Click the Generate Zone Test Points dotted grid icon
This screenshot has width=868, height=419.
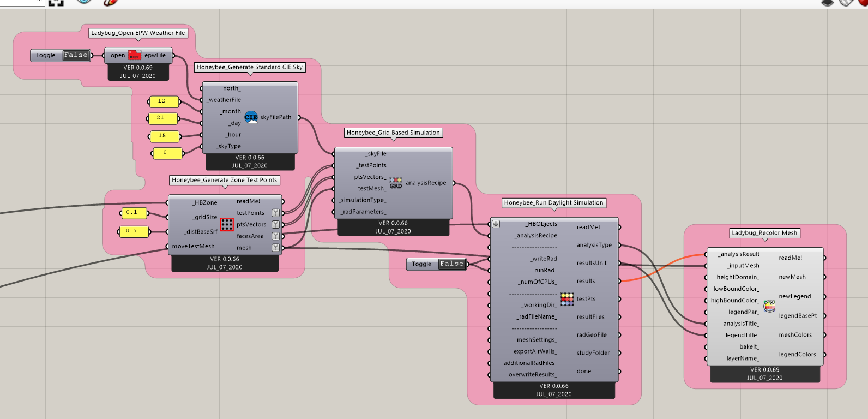tap(227, 224)
